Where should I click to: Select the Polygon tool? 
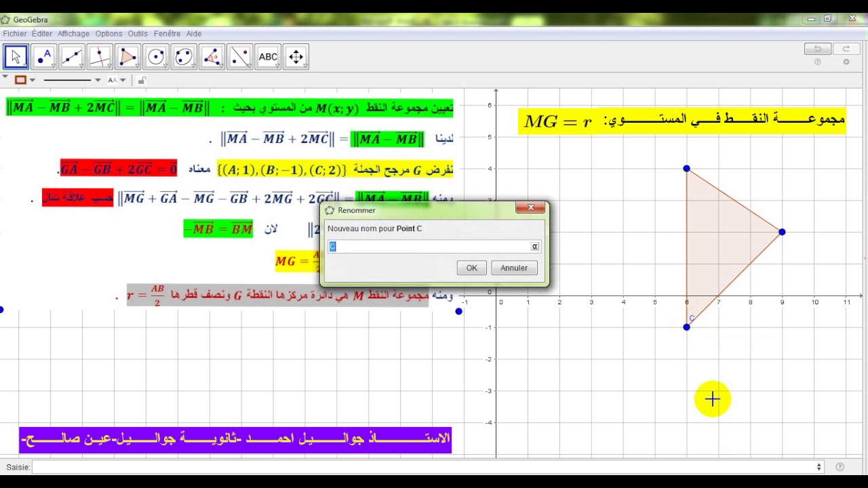pyautogui.click(x=128, y=57)
